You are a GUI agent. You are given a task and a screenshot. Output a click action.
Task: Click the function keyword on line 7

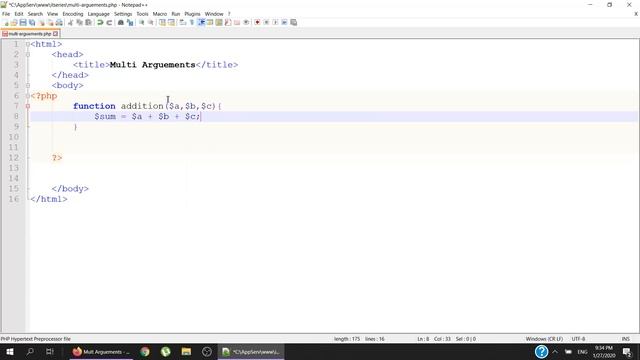pos(94,106)
